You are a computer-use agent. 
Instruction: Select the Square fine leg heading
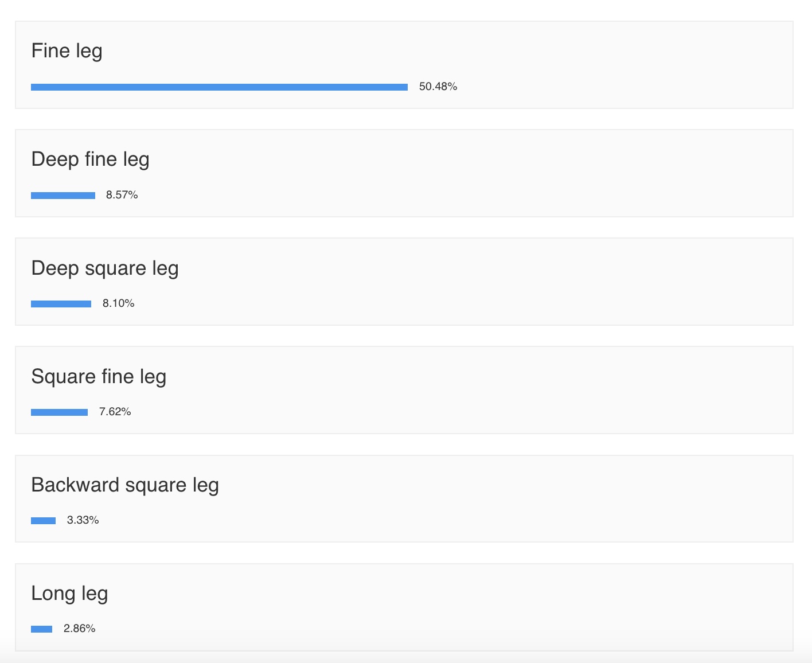(x=99, y=377)
